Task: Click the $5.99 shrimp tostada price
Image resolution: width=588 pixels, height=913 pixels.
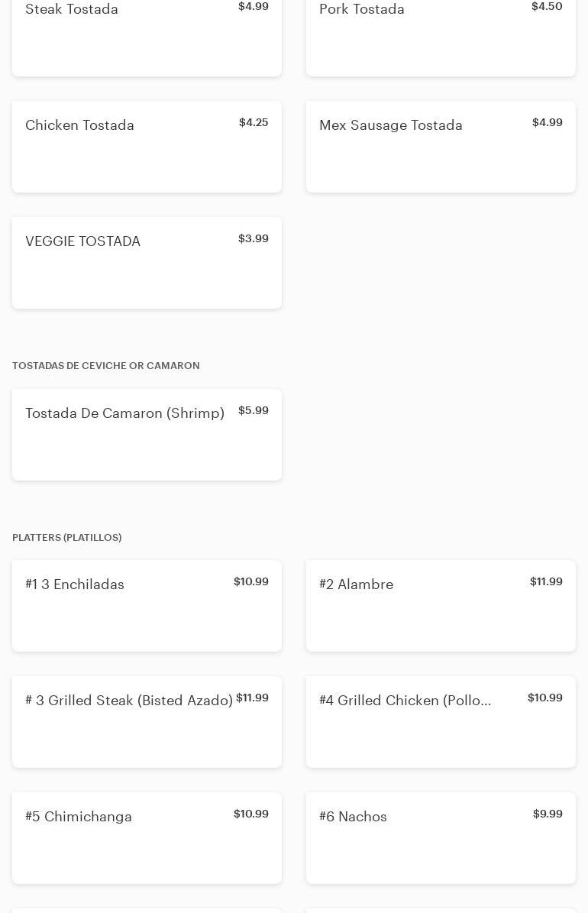Action: point(254,411)
